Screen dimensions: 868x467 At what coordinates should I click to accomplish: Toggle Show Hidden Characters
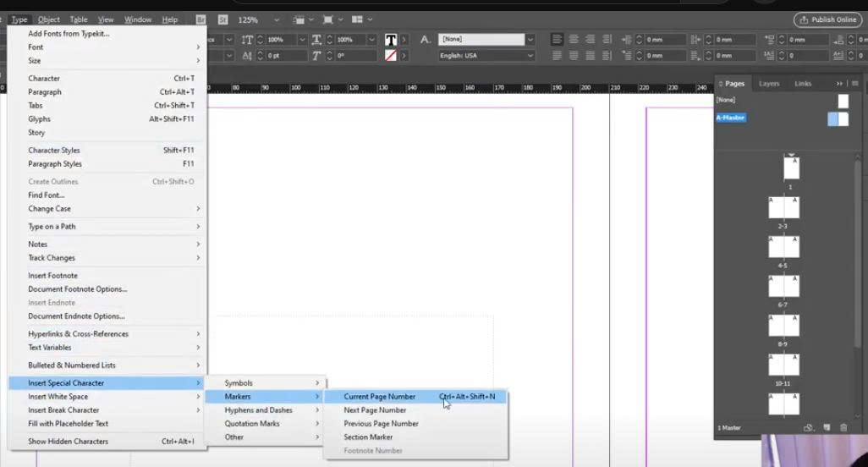(107, 442)
